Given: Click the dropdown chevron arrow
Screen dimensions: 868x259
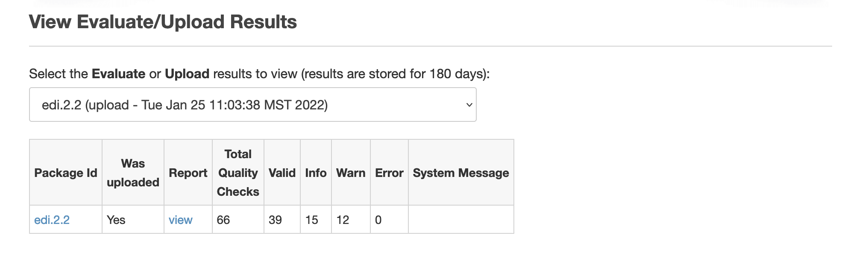Looking at the screenshot, I should [x=469, y=105].
